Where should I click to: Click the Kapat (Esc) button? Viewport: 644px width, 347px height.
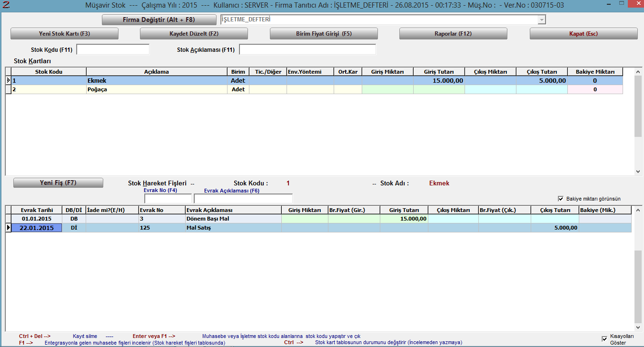[x=584, y=34]
